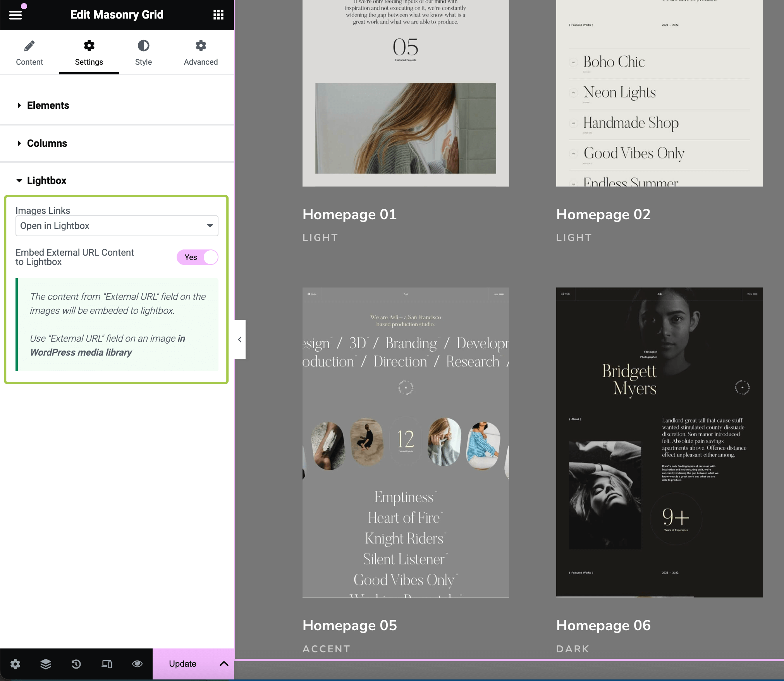Viewport: 784px width, 681px height.
Task: Open the Elementor hamburger menu
Action: tap(15, 15)
